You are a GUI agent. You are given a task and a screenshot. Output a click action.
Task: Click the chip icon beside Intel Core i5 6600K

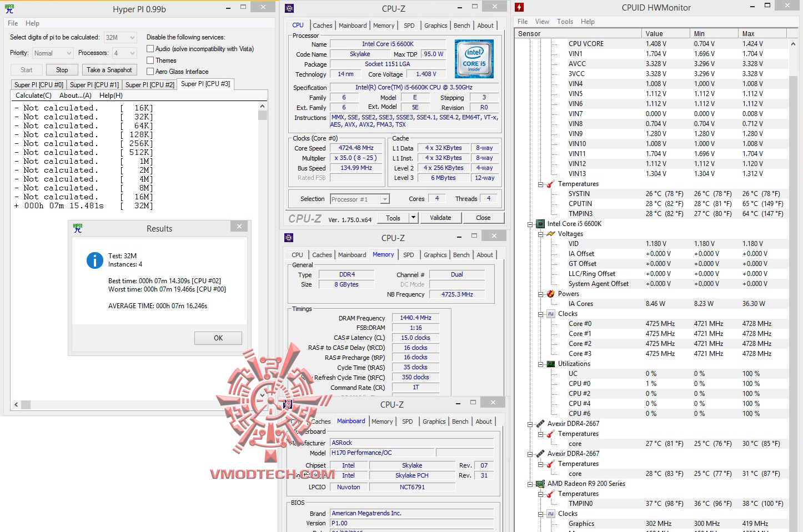pyautogui.click(x=540, y=224)
